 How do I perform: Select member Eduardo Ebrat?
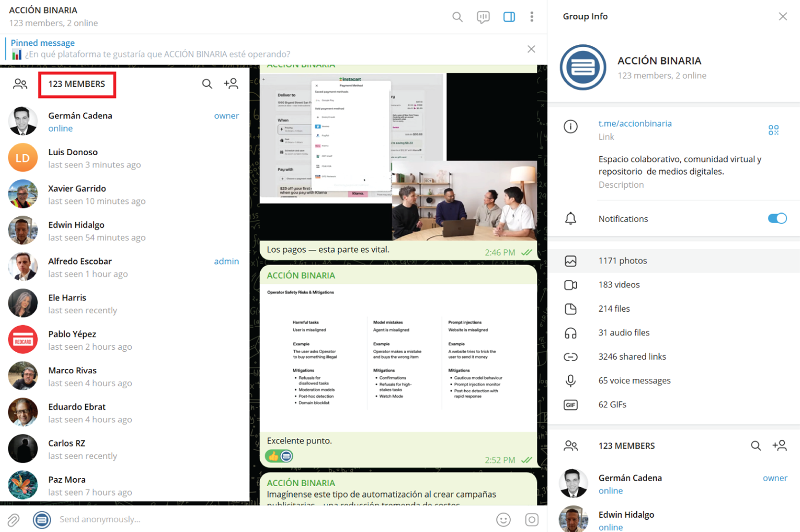click(124, 413)
